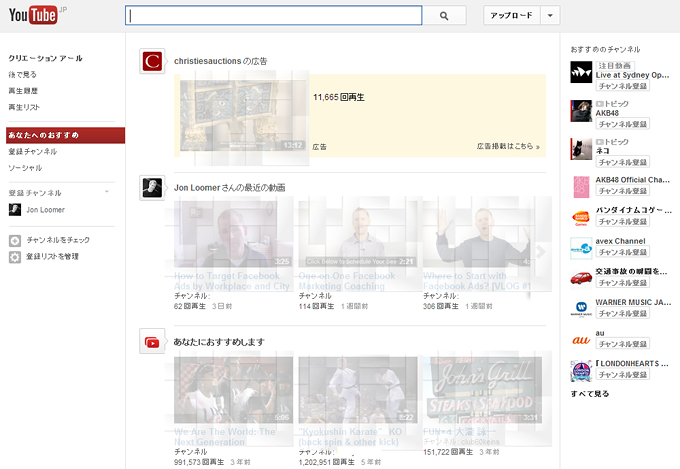Subscribe to avex Channel
Screen dimensions: 680x469
[x=622, y=252]
